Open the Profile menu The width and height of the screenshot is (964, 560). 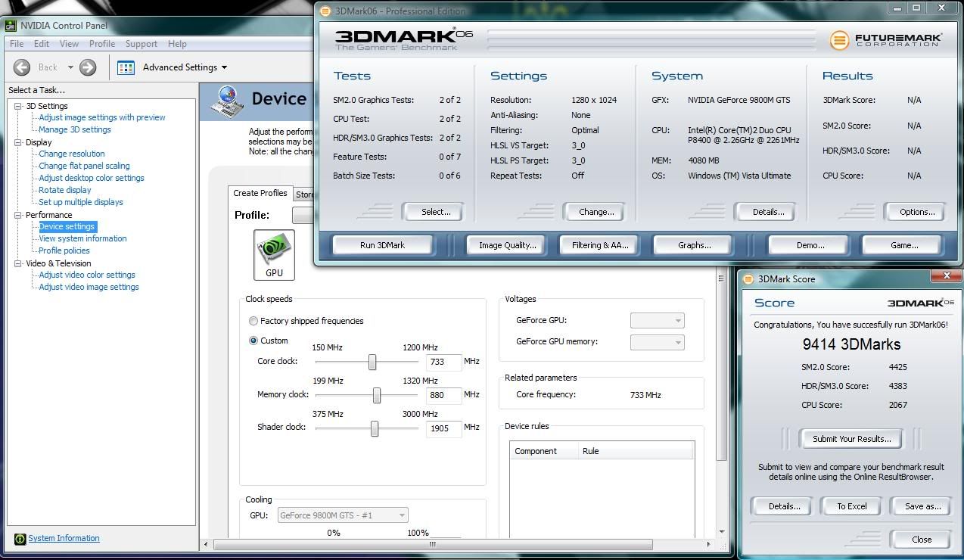click(102, 44)
